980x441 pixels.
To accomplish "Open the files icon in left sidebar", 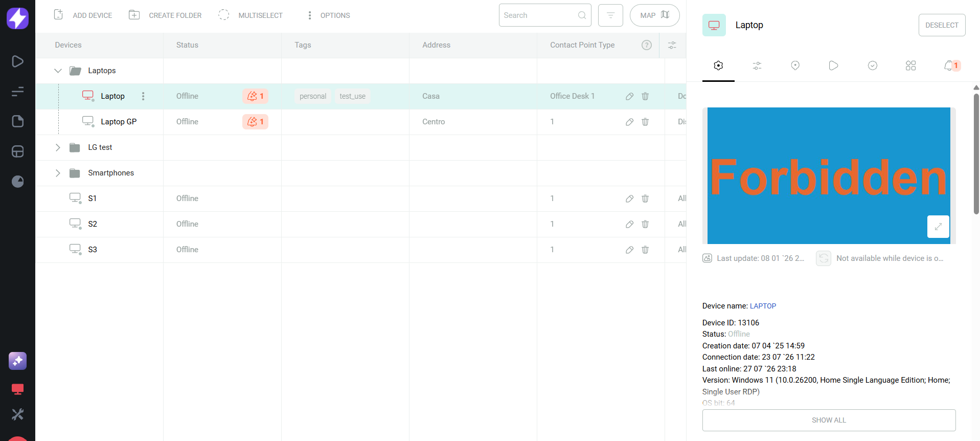I will point(17,121).
